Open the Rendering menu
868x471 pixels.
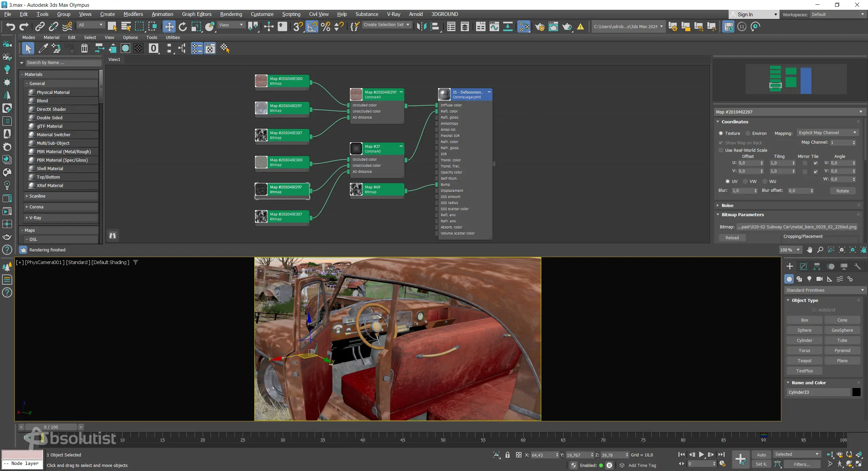pyautogui.click(x=231, y=14)
